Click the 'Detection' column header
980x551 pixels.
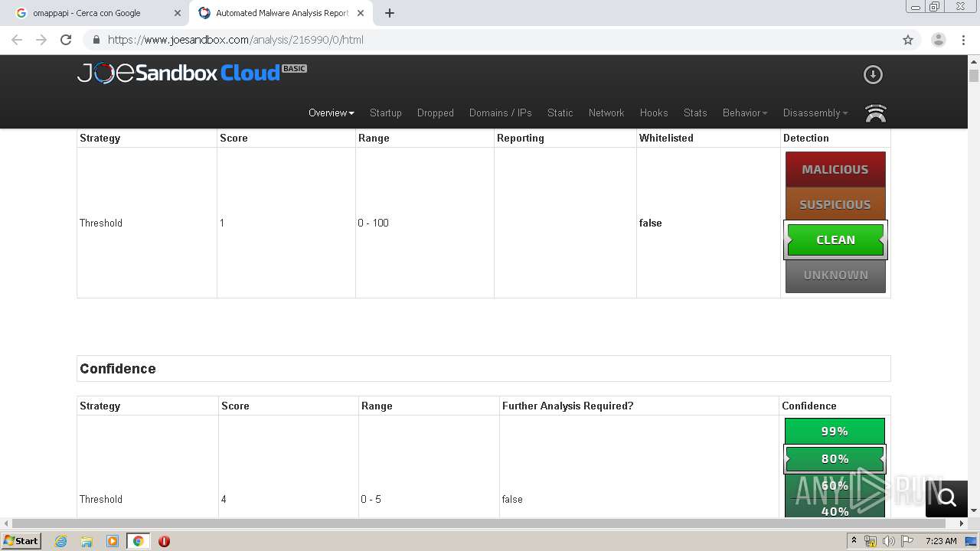(806, 138)
